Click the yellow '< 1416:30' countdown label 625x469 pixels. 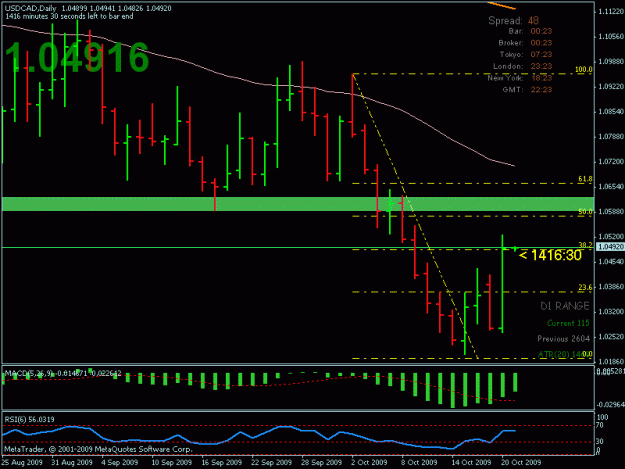pos(550,255)
